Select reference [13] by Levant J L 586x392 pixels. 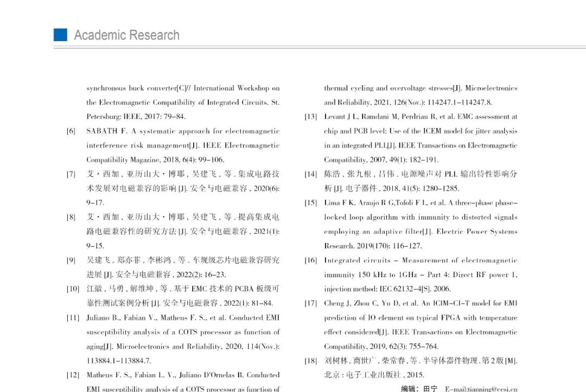coord(310,117)
